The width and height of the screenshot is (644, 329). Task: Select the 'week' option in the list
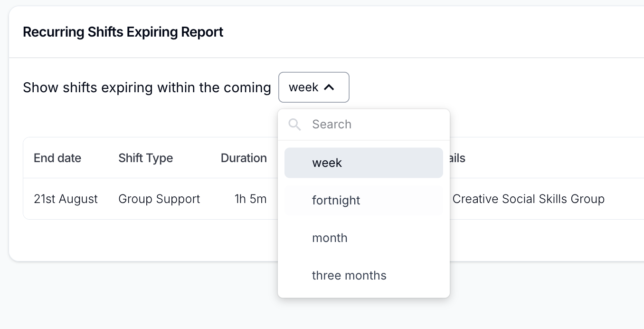(363, 163)
